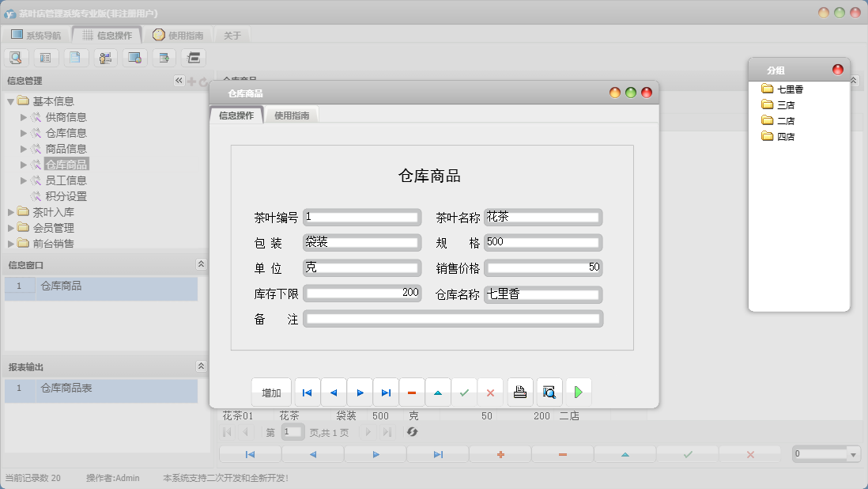Confirm changes with the green checkmark
The width and height of the screenshot is (868, 489).
pos(464,392)
